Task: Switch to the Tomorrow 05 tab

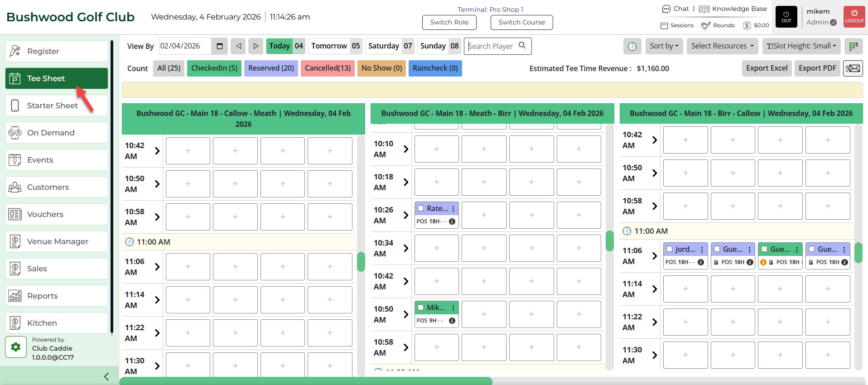Action: [x=335, y=46]
